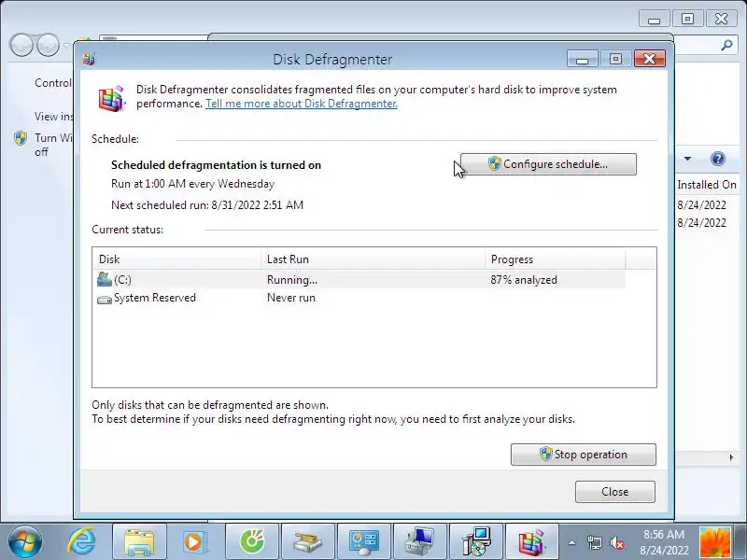747x560 pixels.
Task: Show hidden system tray icons
Action: pyautogui.click(x=571, y=542)
